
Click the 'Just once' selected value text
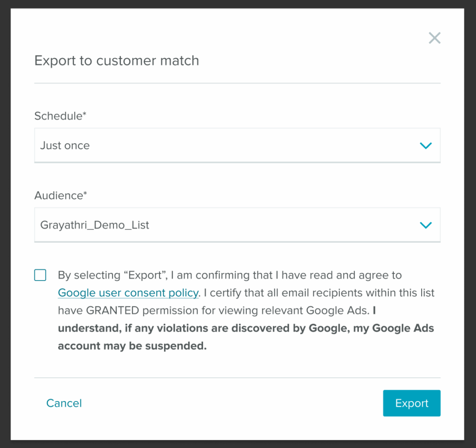(x=65, y=146)
